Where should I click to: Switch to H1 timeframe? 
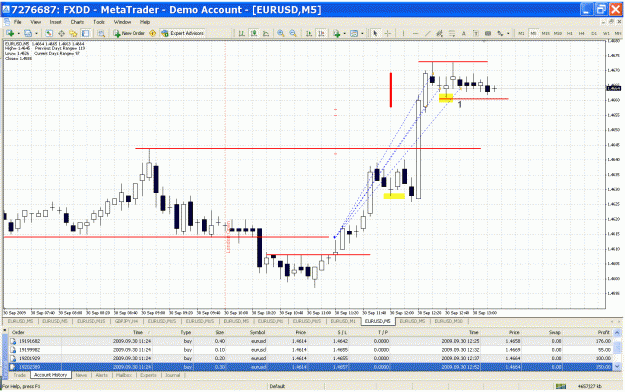coord(570,33)
